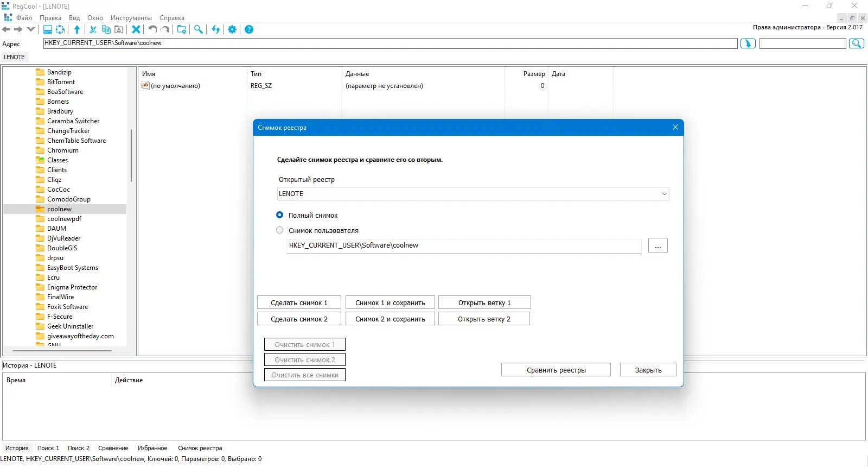Switch to the Сравнение bottom tab
Image resolution: width=868 pixels, height=467 pixels.
(113, 448)
